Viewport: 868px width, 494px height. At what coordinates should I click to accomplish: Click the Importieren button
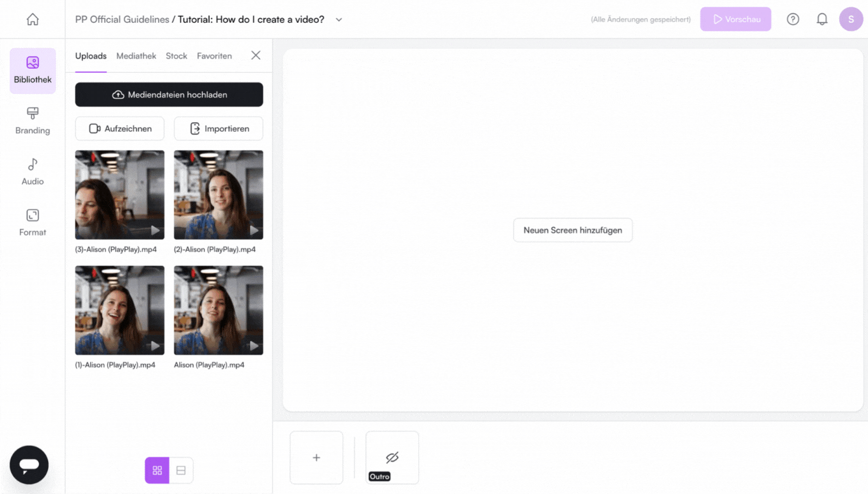[x=219, y=128]
